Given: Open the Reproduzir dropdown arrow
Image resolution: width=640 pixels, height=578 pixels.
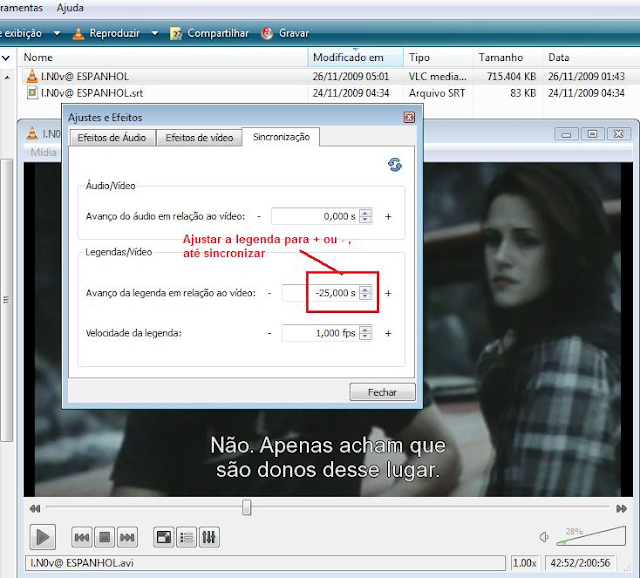Looking at the screenshot, I should (x=155, y=33).
